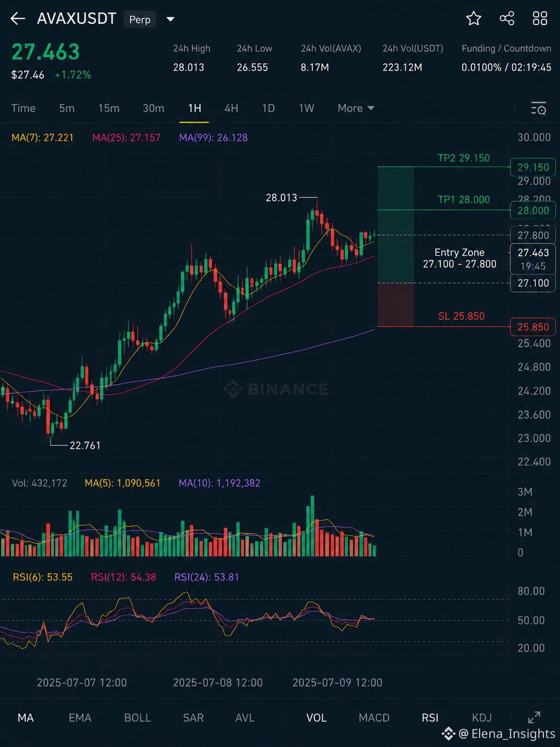Click the 29.150 price axis tag
The width and height of the screenshot is (560, 747).
(533, 167)
